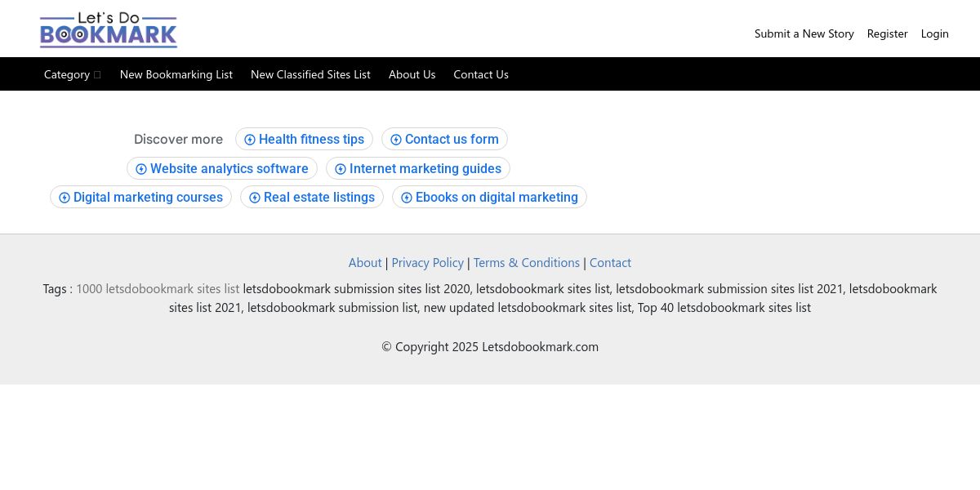Open New Classified Sites List page
The width and height of the screenshot is (980, 490).
310,74
